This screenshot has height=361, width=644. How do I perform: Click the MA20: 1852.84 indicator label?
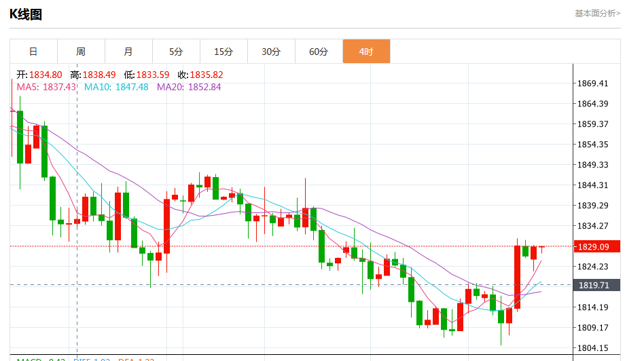189,87
